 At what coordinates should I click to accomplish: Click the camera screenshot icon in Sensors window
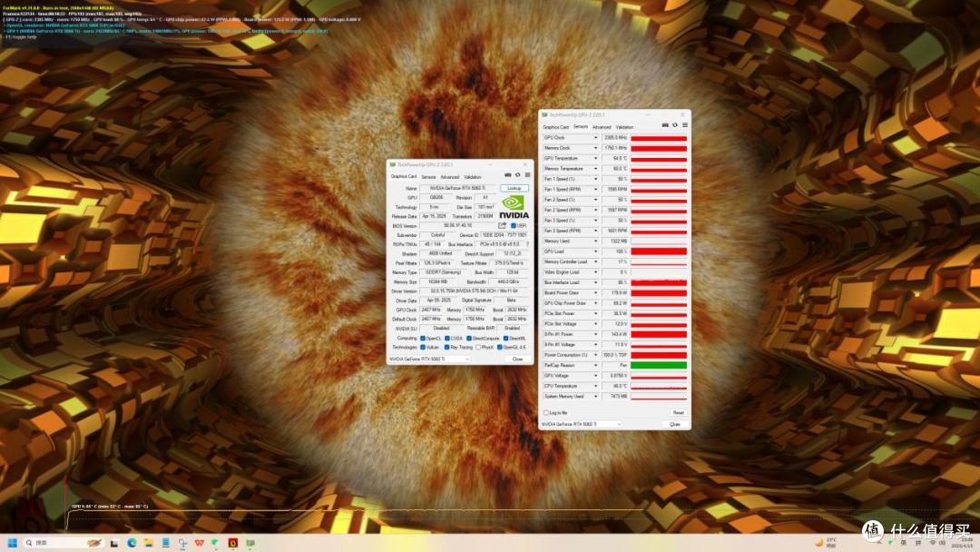click(x=665, y=125)
